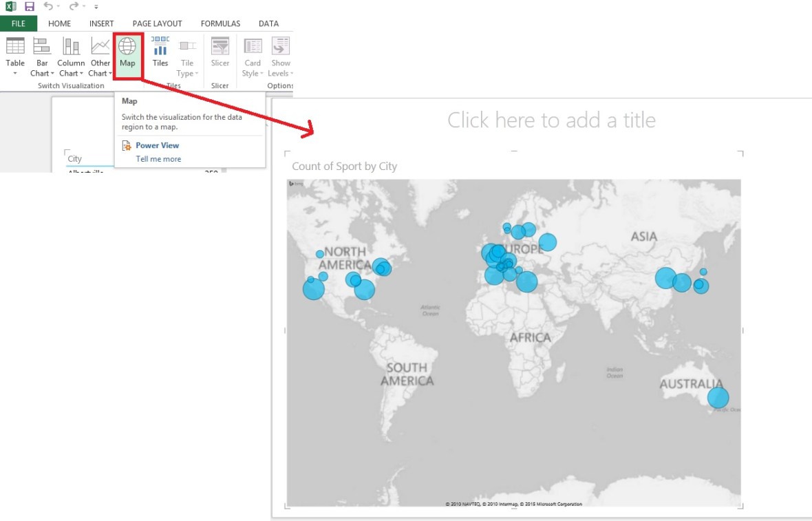Click the Save icon in quick access toolbar
The image size is (812, 521).
[x=30, y=6]
